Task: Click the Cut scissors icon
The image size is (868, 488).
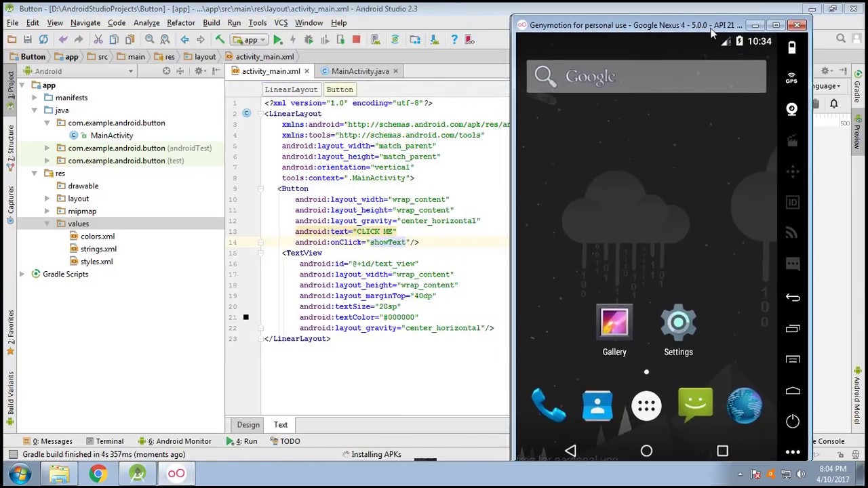Action: point(98,40)
